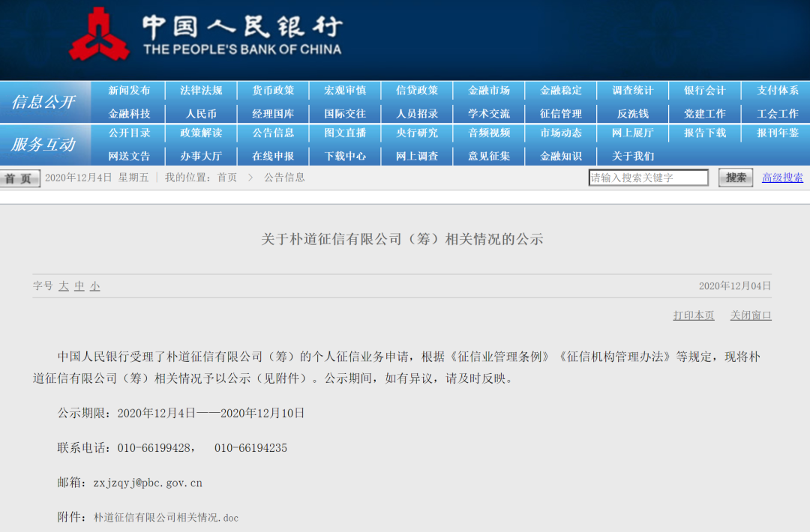The image size is (810, 532).
Task: Open the 征信管理 section
Action: click(560, 113)
